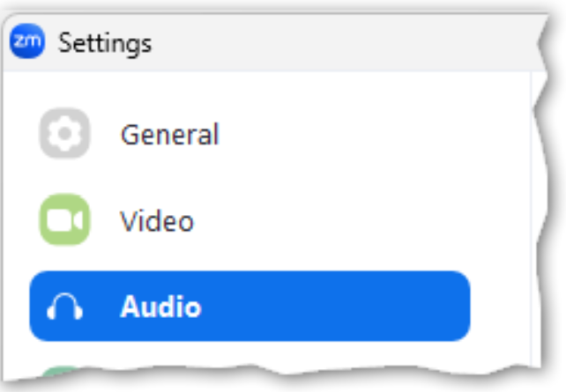Show audio options using the headphones icon
The width and height of the screenshot is (566, 392).
(64, 307)
